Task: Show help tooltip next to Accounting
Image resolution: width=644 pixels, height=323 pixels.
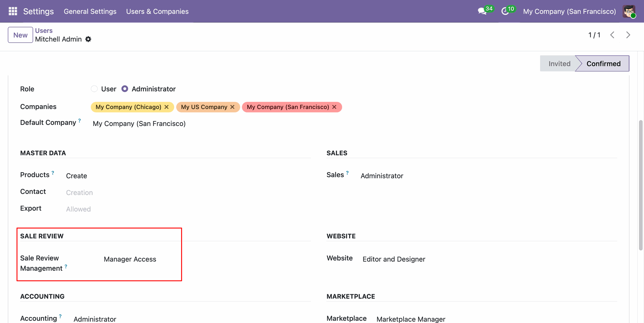Action: tap(60, 316)
